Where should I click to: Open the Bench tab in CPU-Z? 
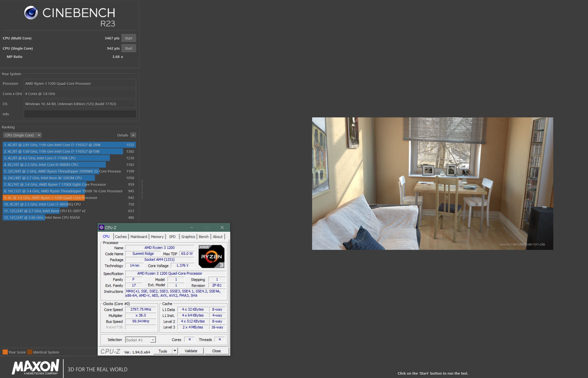click(203, 237)
